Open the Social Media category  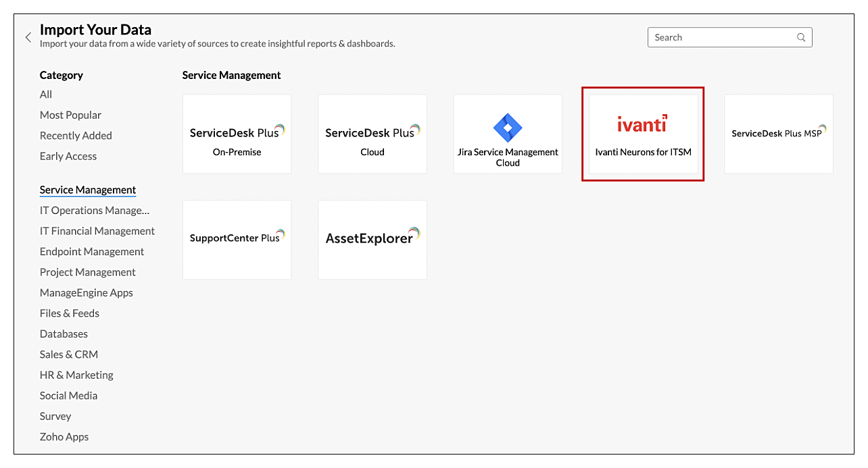tap(68, 396)
